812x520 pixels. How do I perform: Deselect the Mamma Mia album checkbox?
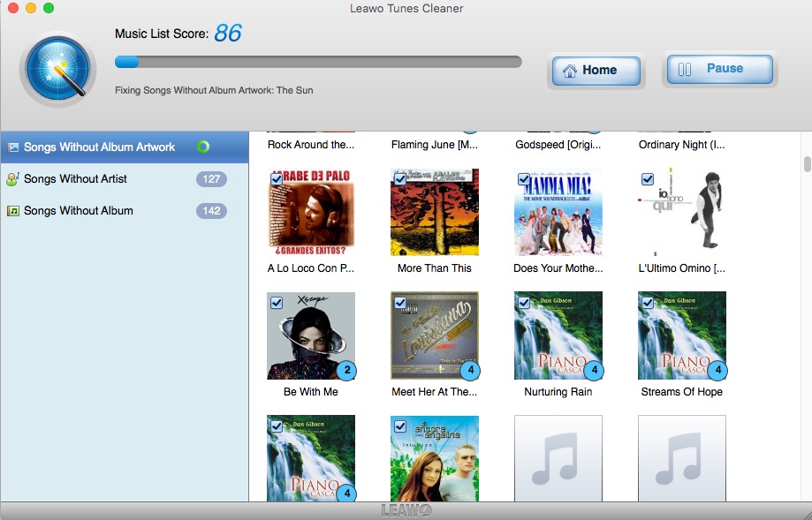point(524,179)
